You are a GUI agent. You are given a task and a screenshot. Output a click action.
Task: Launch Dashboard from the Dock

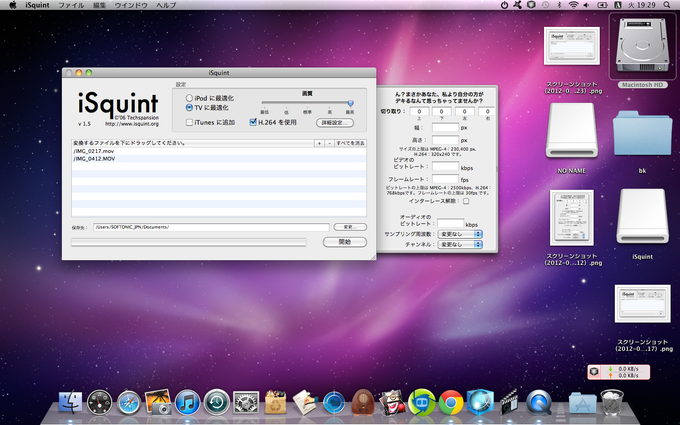pyautogui.click(x=99, y=403)
